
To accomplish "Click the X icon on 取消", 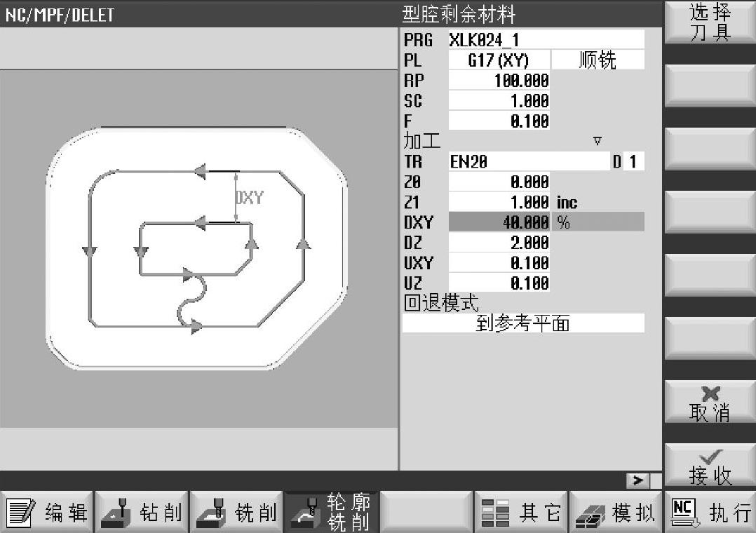I will [x=708, y=395].
